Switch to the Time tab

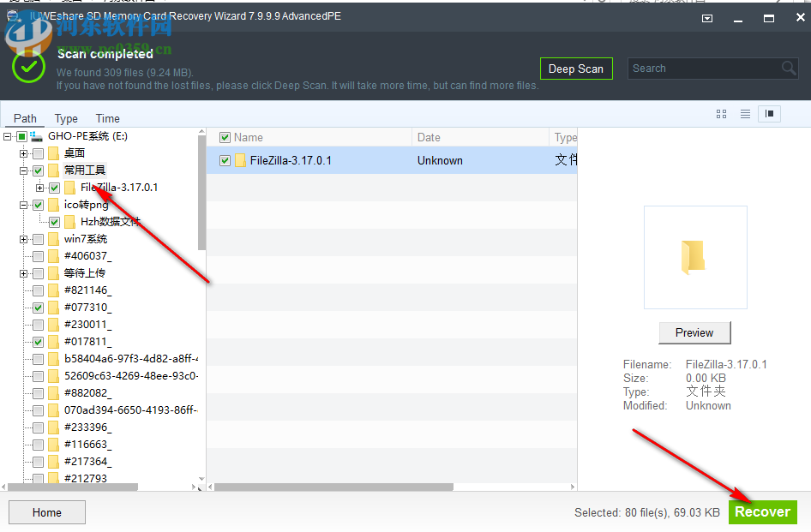[107, 118]
